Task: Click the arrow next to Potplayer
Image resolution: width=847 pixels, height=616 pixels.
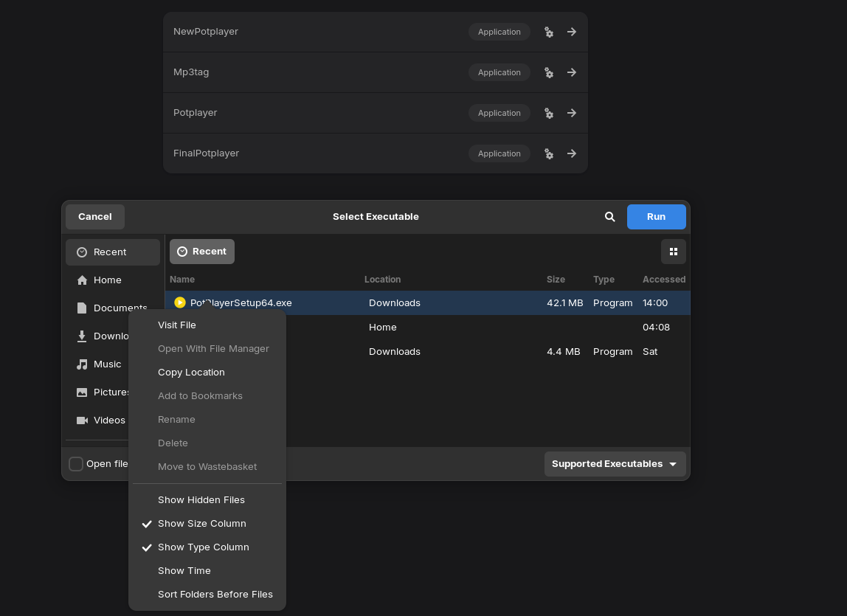Action: 572,113
